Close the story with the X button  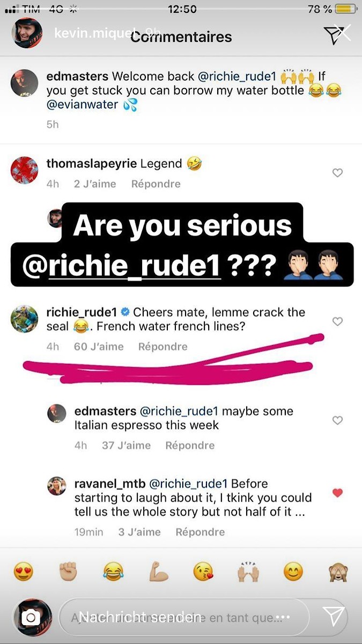(342, 33)
